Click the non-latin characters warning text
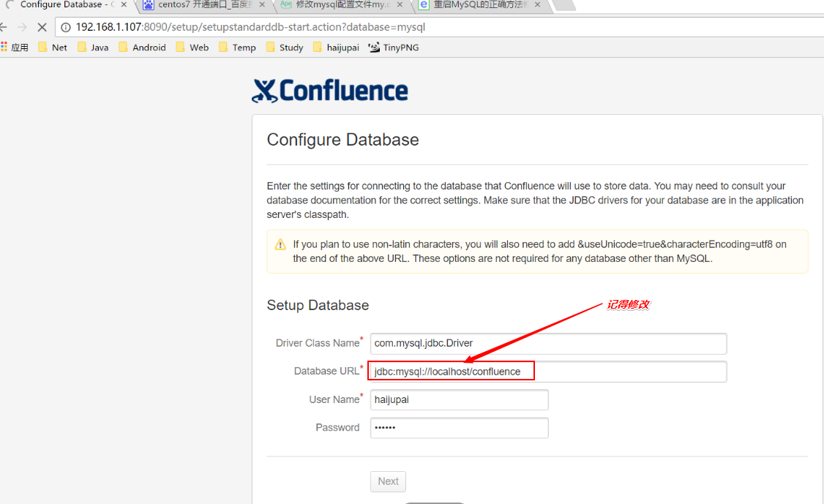Viewport: 824px width, 504px height. [x=540, y=251]
